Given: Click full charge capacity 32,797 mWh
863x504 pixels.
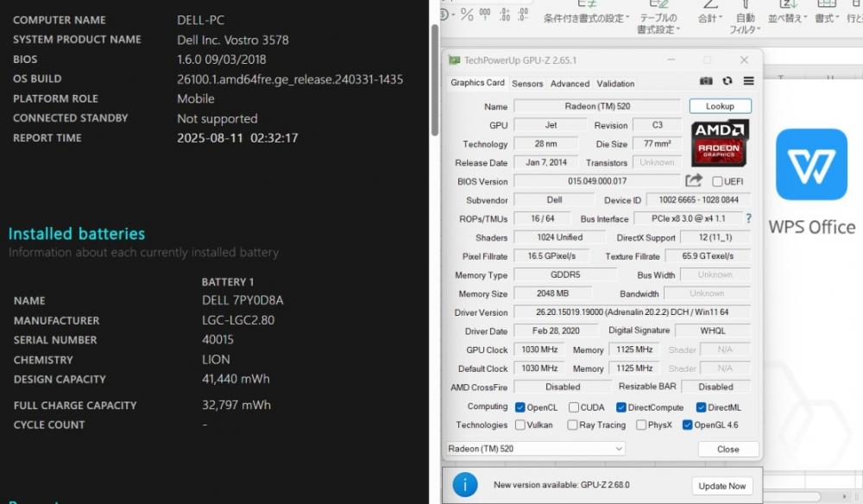Looking at the screenshot, I should pyautogui.click(x=236, y=405).
